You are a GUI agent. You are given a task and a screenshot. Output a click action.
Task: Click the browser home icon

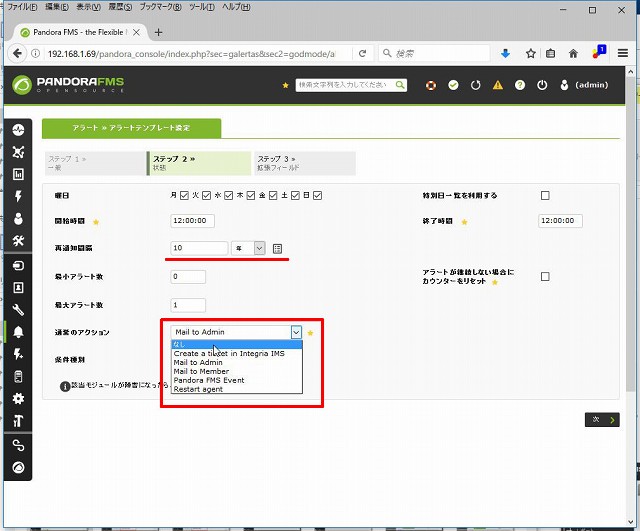(573, 53)
